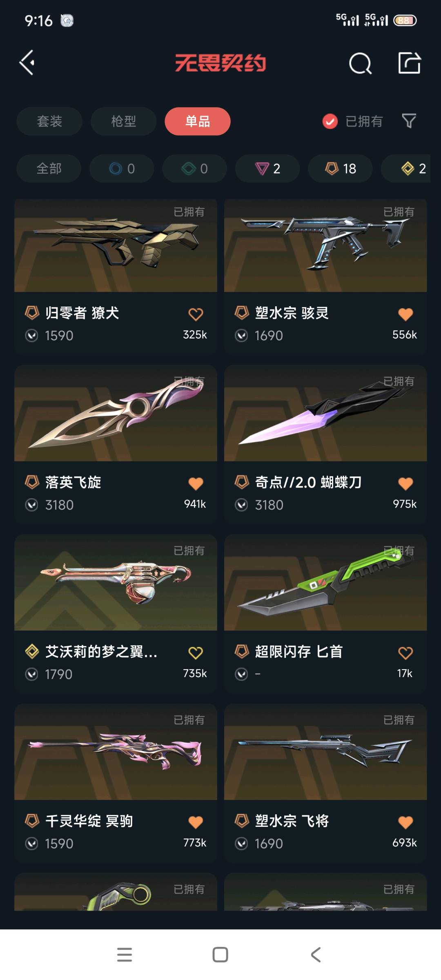Select the 单品 tab
441x980 pixels.
[x=198, y=121]
